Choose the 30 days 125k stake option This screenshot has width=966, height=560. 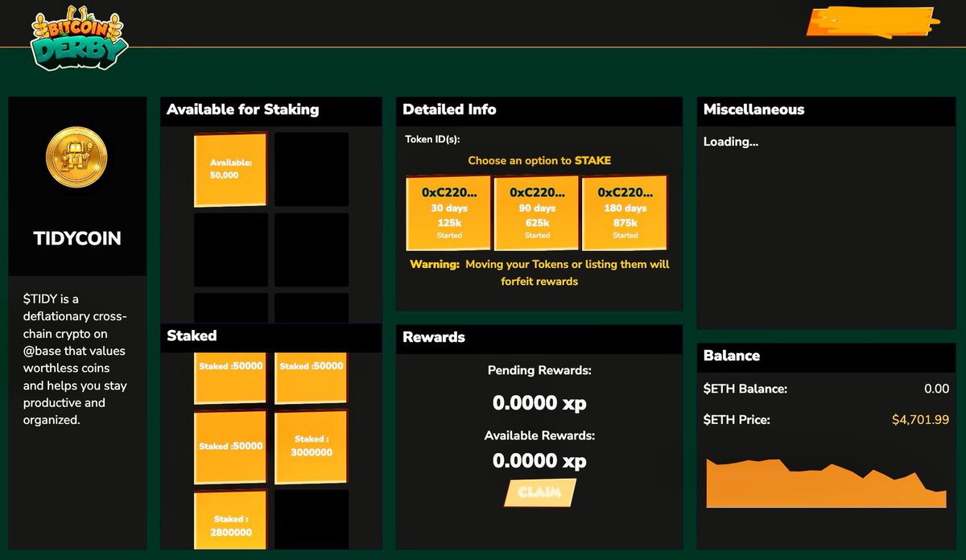point(449,213)
